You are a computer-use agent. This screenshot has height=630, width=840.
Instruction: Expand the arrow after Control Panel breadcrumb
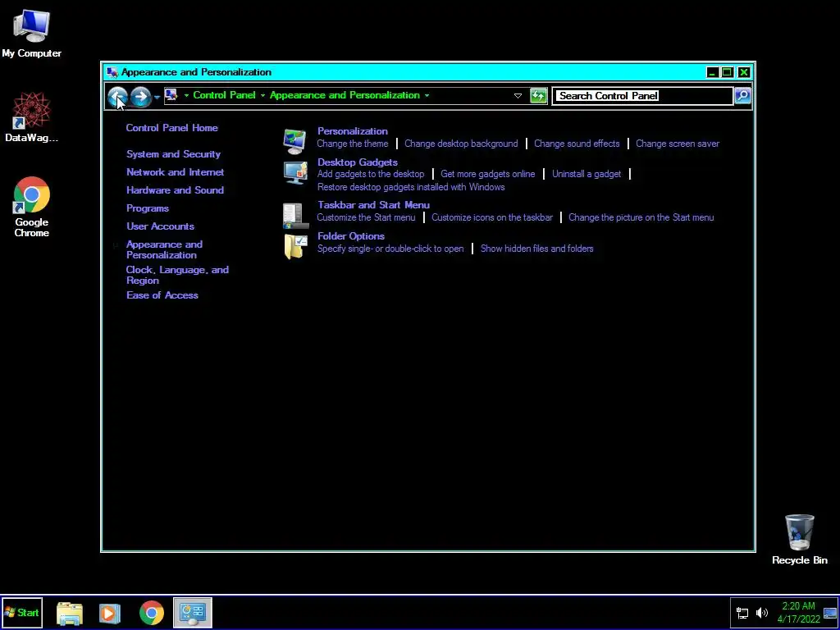point(262,95)
